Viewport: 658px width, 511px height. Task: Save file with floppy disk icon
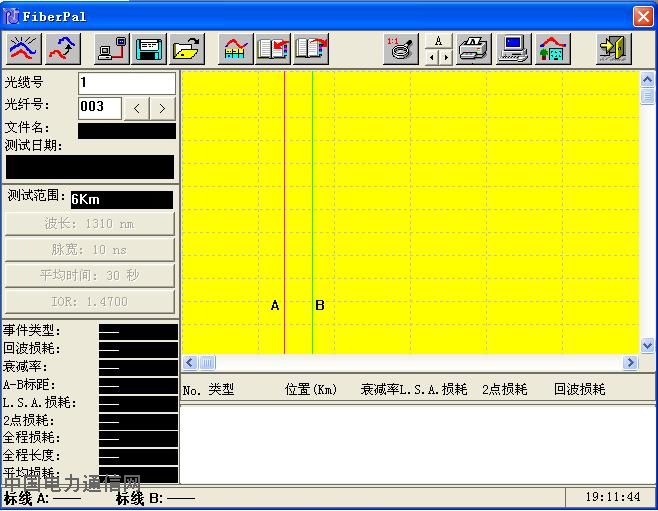coord(149,48)
